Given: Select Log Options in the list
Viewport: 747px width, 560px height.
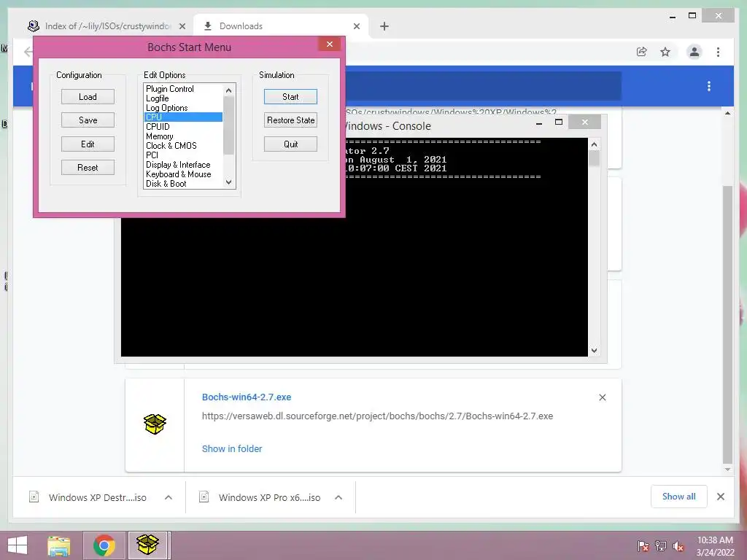Looking at the screenshot, I should tap(167, 108).
